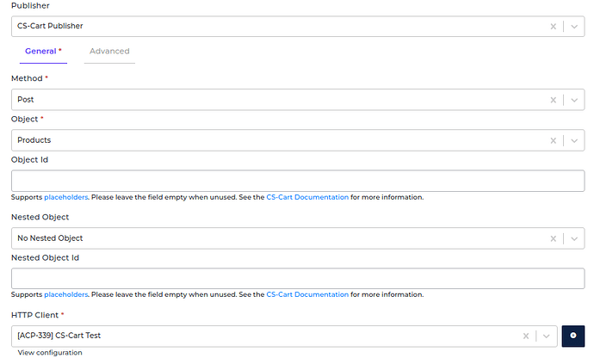
Task: Focus the Object Id input field
Action: (298, 181)
